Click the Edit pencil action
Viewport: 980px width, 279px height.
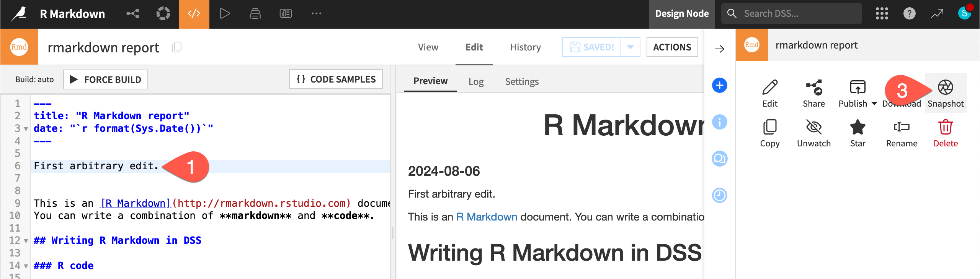pyautogui.click(x=770, y=93)
